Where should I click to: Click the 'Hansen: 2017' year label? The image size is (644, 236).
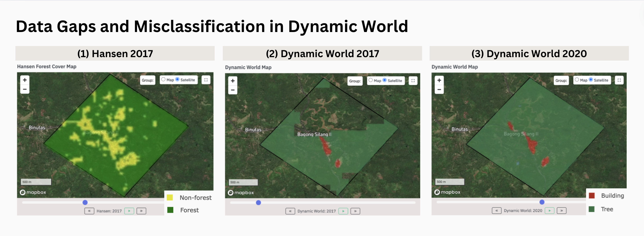click(109, 211)
